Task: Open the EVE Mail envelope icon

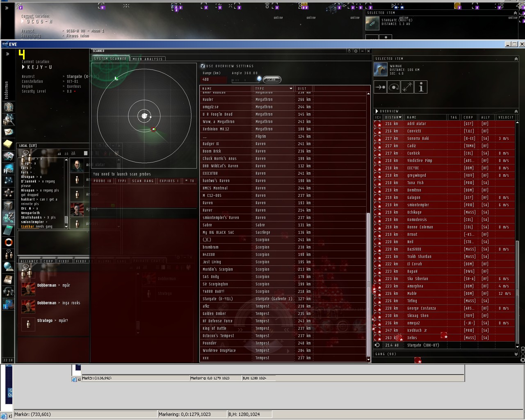Action: coord(9,132)
